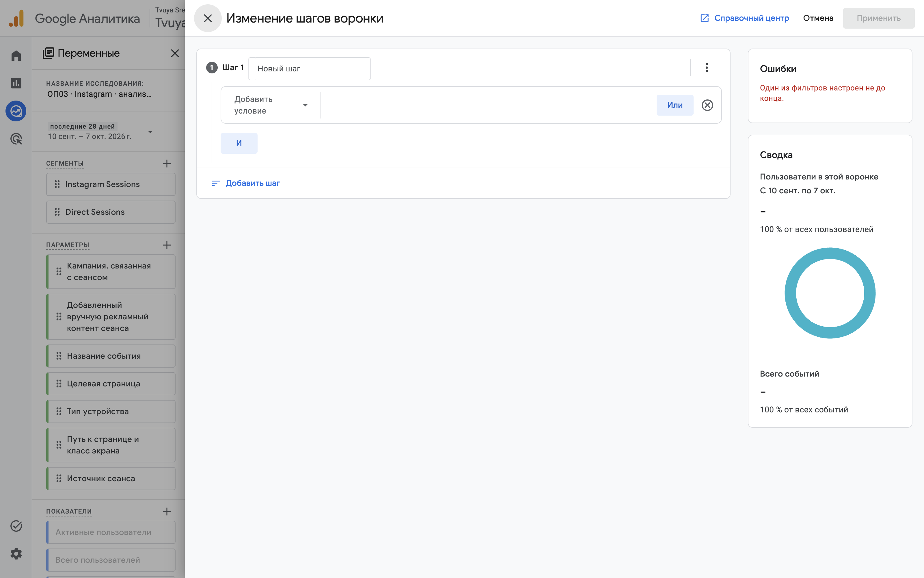The height and width of the screenshot is (578, 924).
Task: Click Добавить шаг link
Action: click(252, 183)
